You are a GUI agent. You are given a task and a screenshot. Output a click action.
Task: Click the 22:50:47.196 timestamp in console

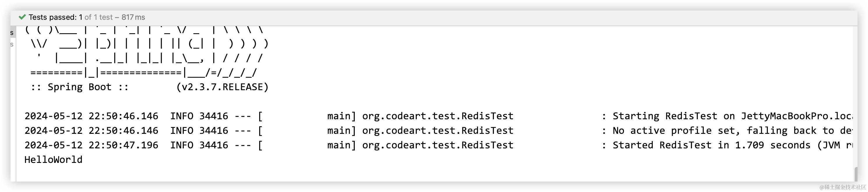pos(91,145)
